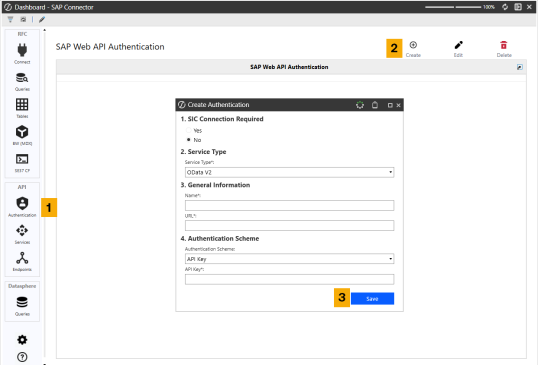Open the API Services icon
The width and height of the screenshot is (538, 365).
click(x=22, y=231)
